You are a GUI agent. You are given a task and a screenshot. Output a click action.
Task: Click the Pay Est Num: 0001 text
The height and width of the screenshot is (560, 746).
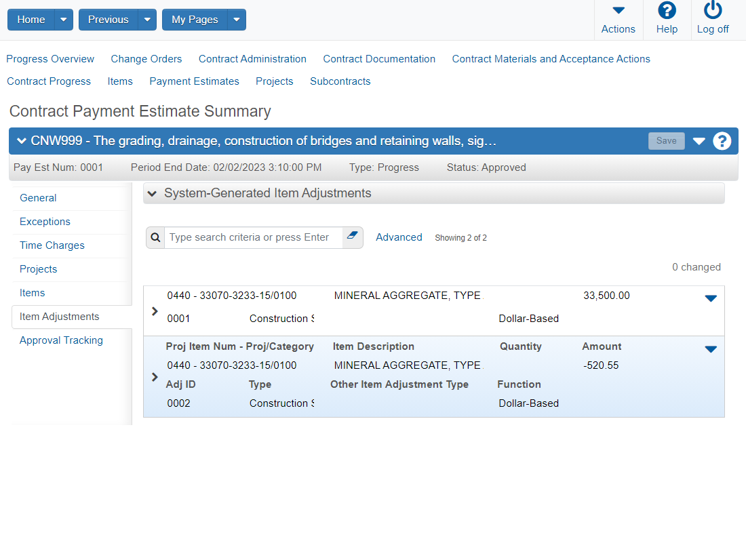58,167
